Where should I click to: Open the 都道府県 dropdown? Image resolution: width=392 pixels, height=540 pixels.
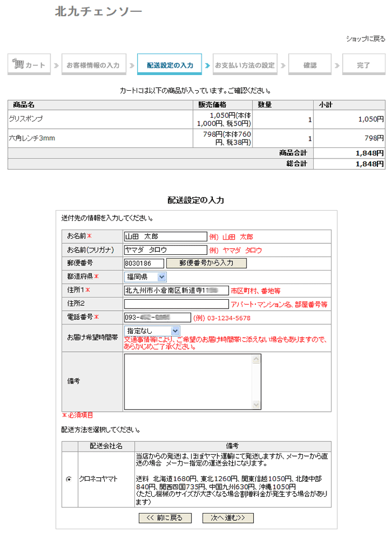(x=146, y=277)
